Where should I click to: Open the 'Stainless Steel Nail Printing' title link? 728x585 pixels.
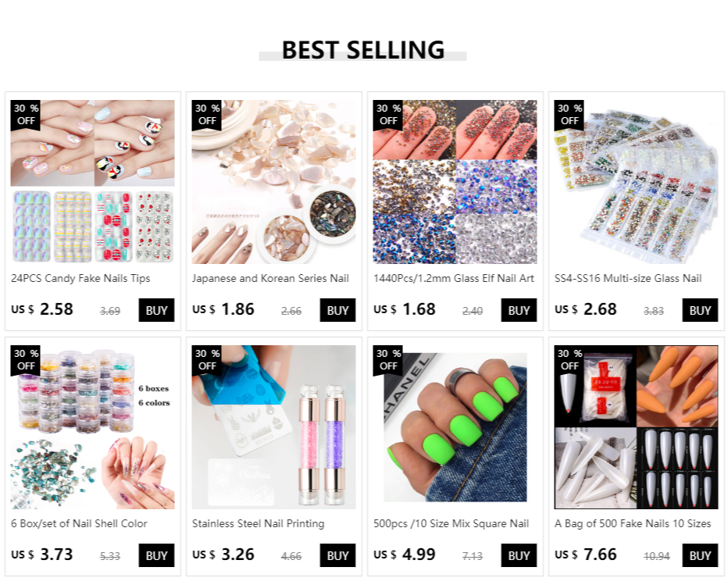[259, 524]
